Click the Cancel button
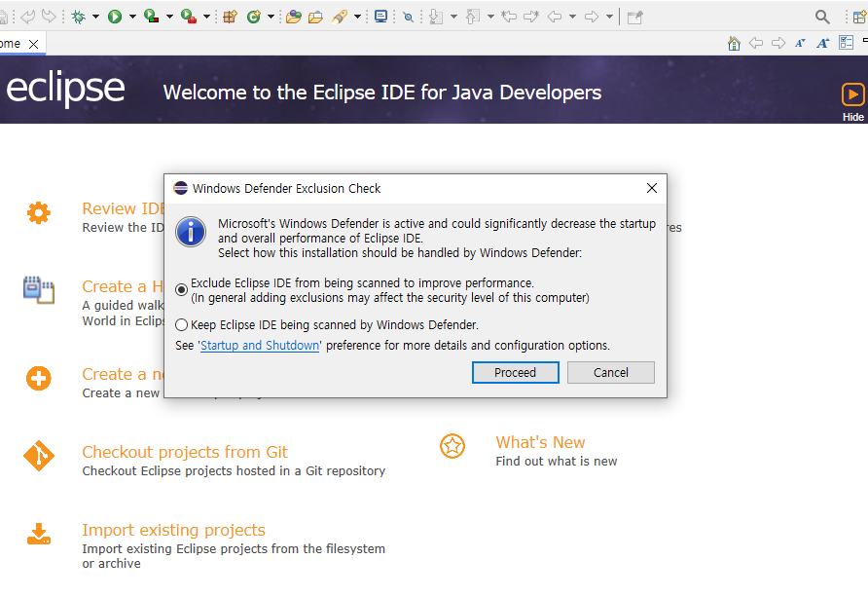 tap(610, 373)
